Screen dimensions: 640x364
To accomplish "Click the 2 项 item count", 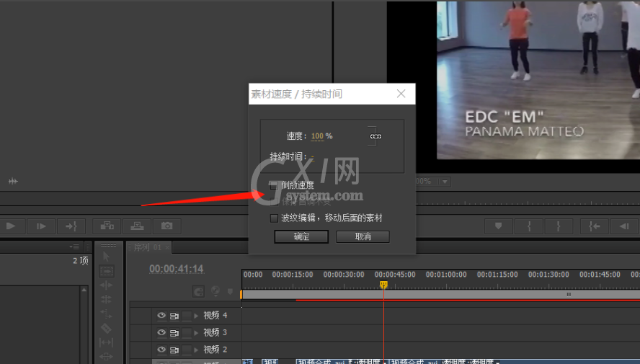I will (81, 261).
